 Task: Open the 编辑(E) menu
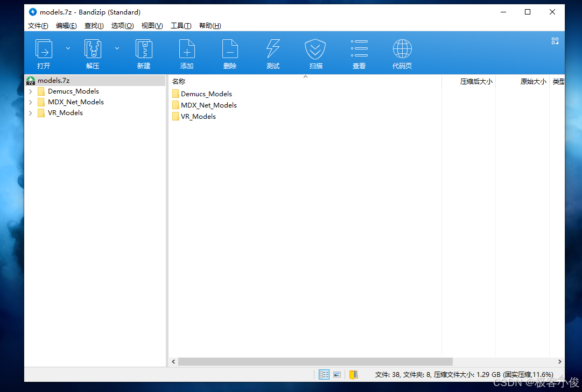pyautogui.click(x=66, y=26)
